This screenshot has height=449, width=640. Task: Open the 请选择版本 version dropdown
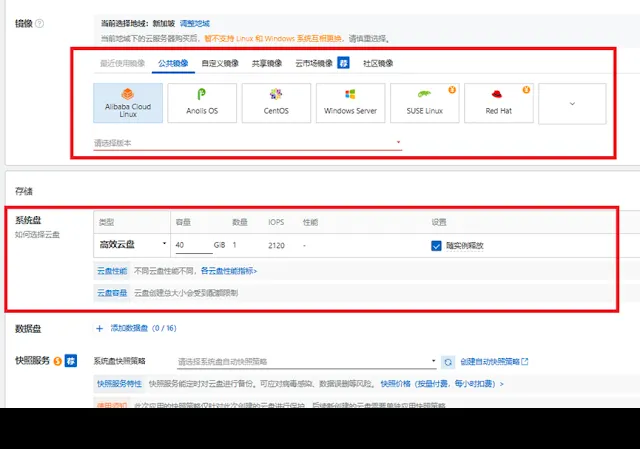tap(248, 143)
